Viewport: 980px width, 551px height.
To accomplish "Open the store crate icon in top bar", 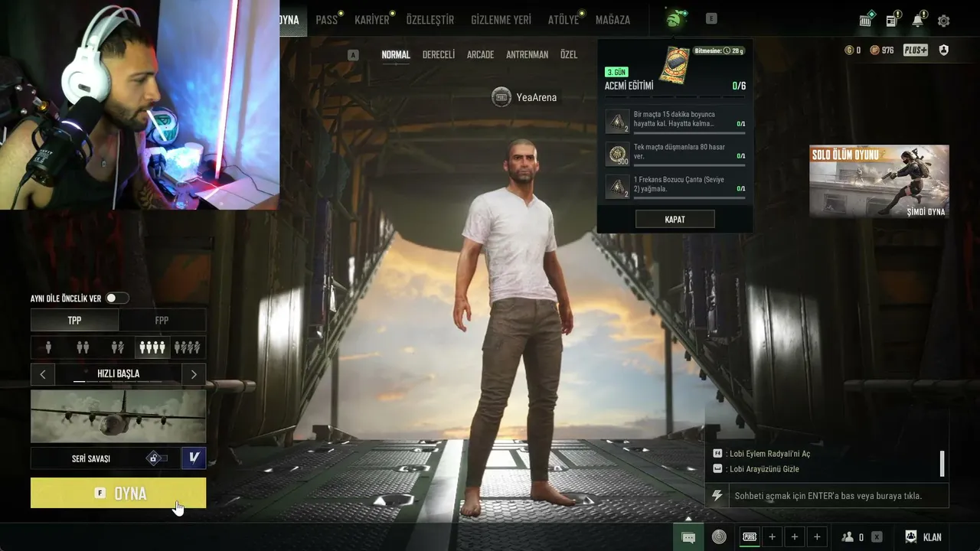I will (x=866, y=20).
